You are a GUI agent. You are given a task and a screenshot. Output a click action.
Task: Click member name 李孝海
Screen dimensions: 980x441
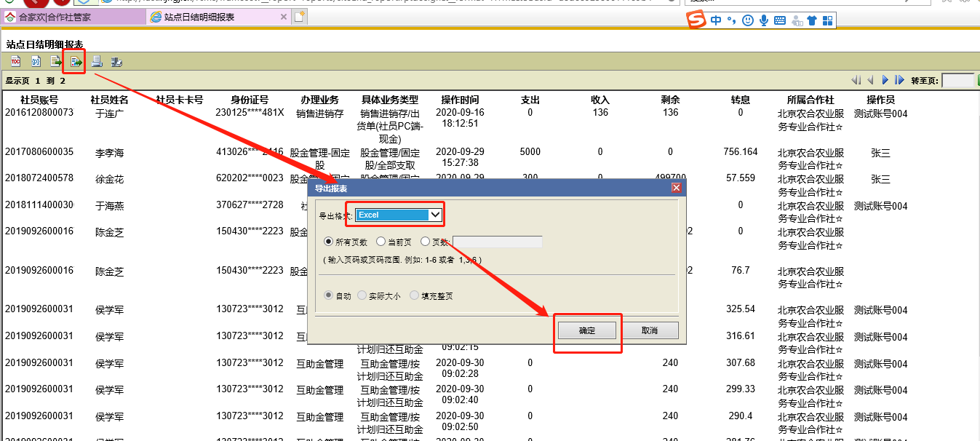[x=110, y=153]
